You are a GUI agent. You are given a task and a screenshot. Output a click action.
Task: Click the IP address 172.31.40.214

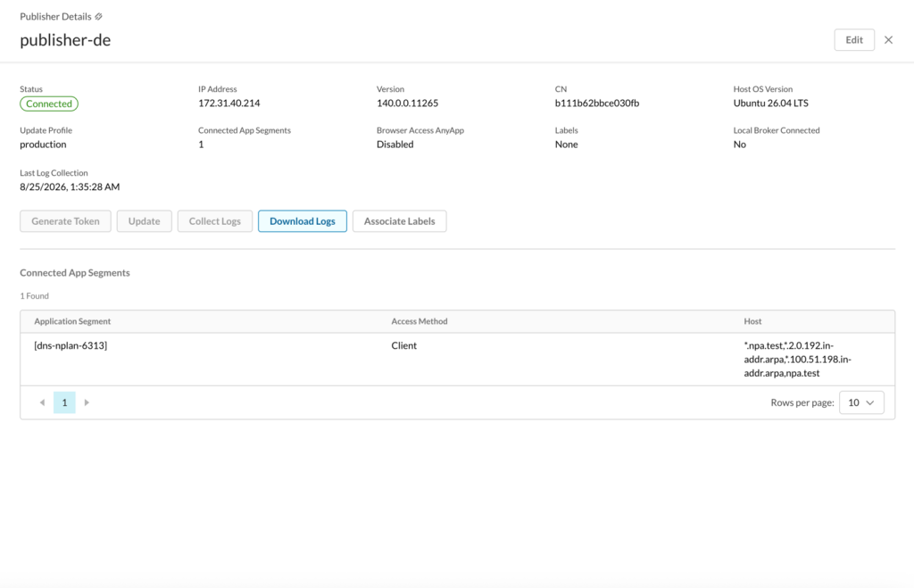(229, 104)
